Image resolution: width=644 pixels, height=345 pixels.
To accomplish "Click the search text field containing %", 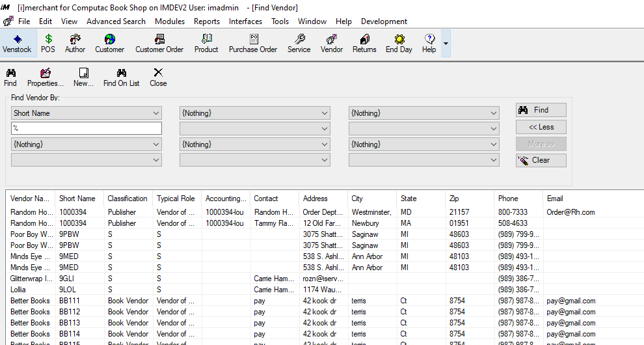I will tap(87, 128).
